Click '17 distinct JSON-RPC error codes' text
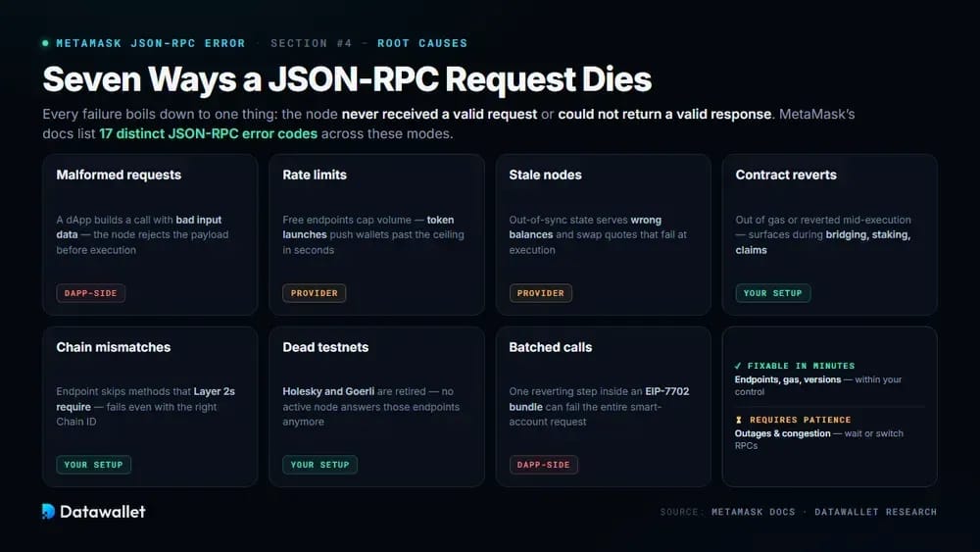The height and width of the screenshot is (552, 980). (x=208, y=133)
